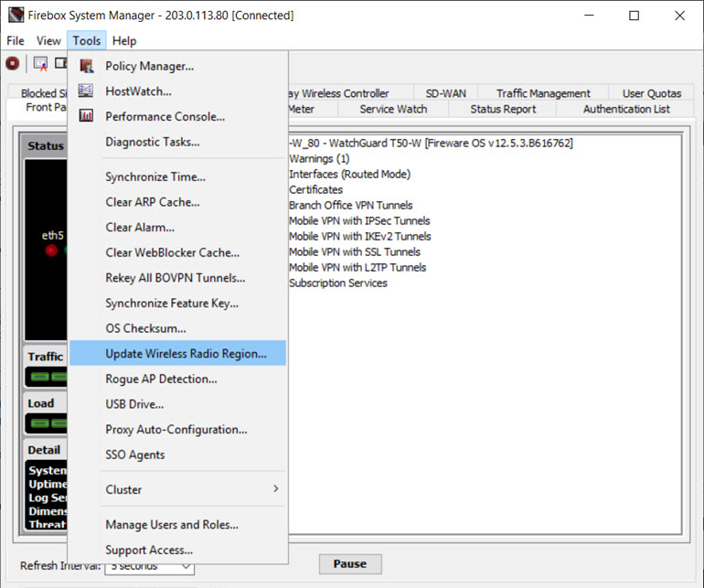Viewport: 704px width, 588px height.
Task: Click the Performance Console chart icon
Action: (x=87, y=116)
